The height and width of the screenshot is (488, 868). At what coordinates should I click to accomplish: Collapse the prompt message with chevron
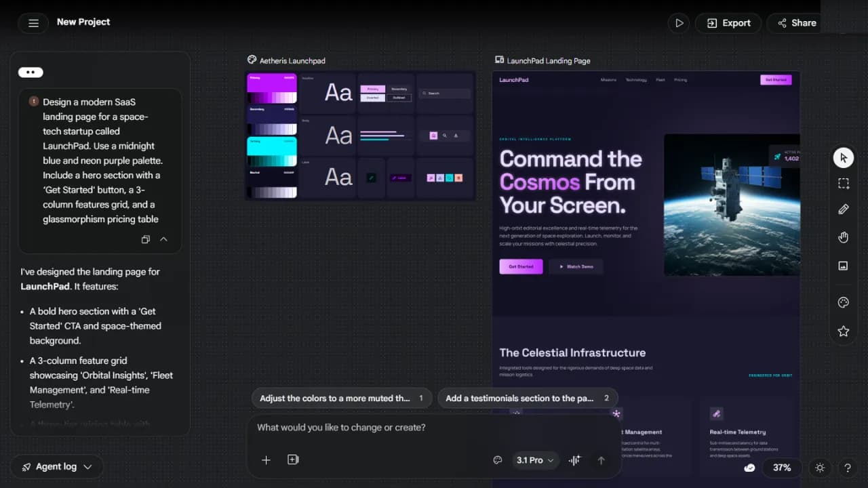[x=163, y=239]
